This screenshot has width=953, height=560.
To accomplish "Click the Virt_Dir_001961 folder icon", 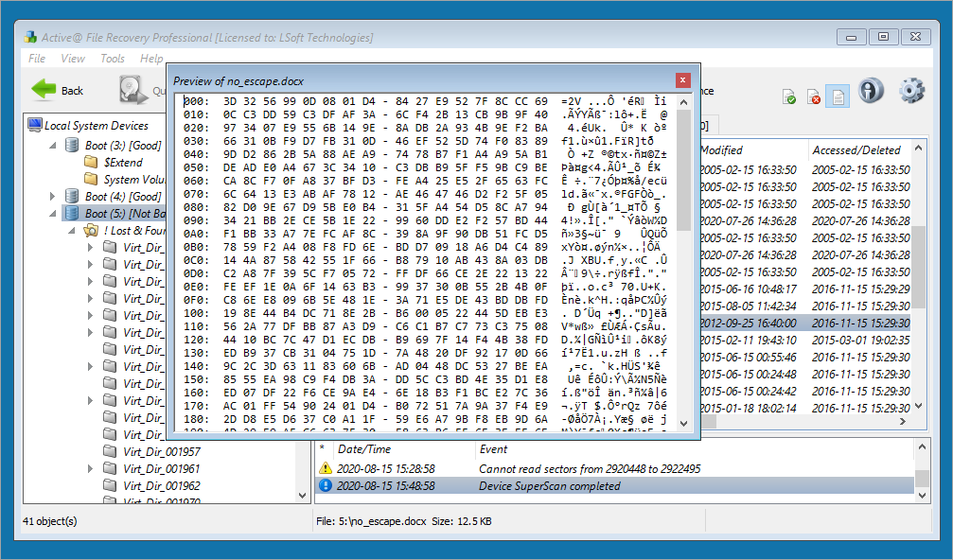I will coord(110,468).
